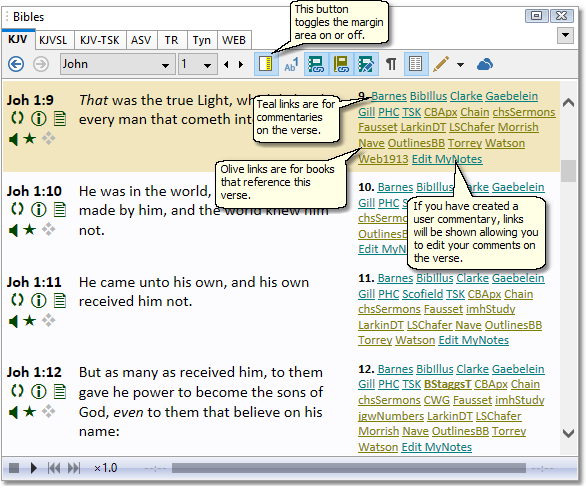Toggle commentary links toolbar button
Screen dimensions: 586x488
point(316,64)
